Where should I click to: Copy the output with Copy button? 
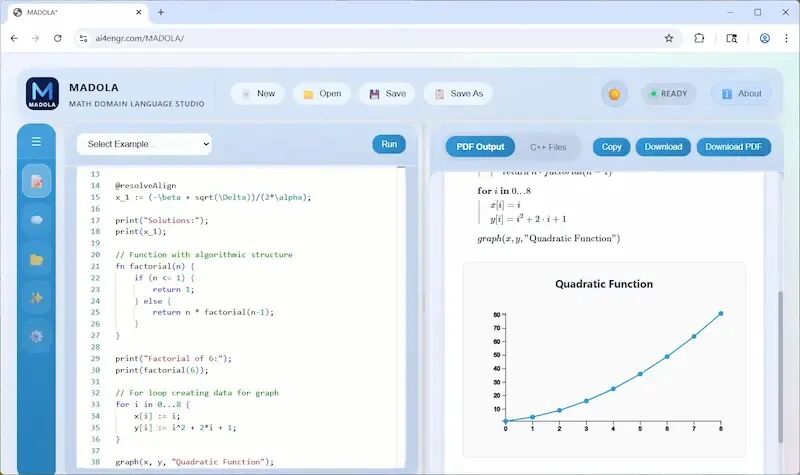[611, 147]
